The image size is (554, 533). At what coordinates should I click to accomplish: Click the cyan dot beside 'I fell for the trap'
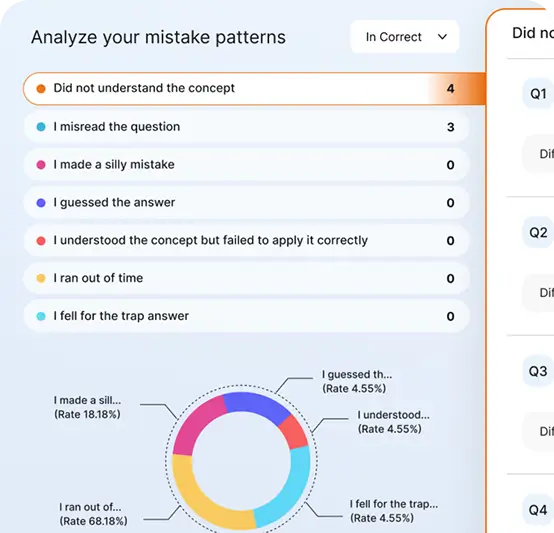(41, 316)
